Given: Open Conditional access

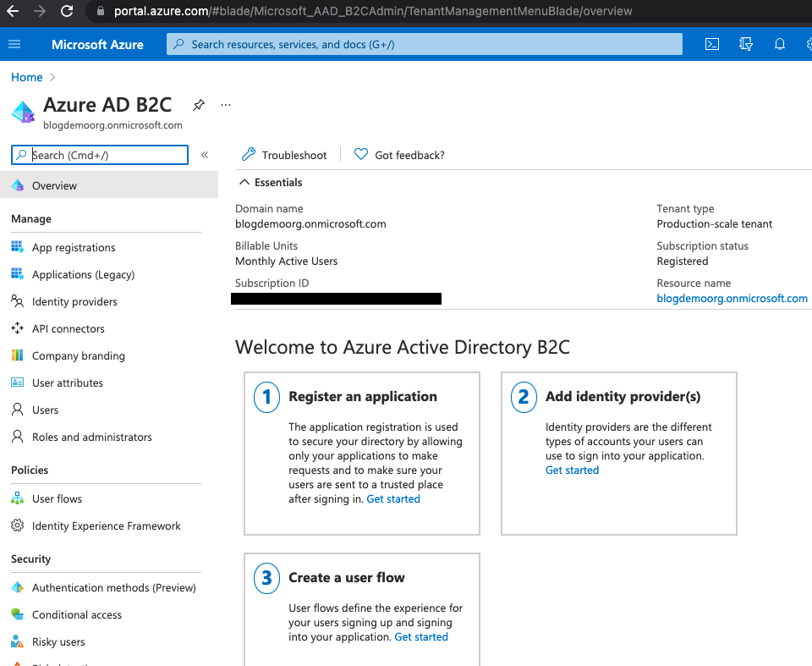Looking at the screenshot, I should (77, 614).
